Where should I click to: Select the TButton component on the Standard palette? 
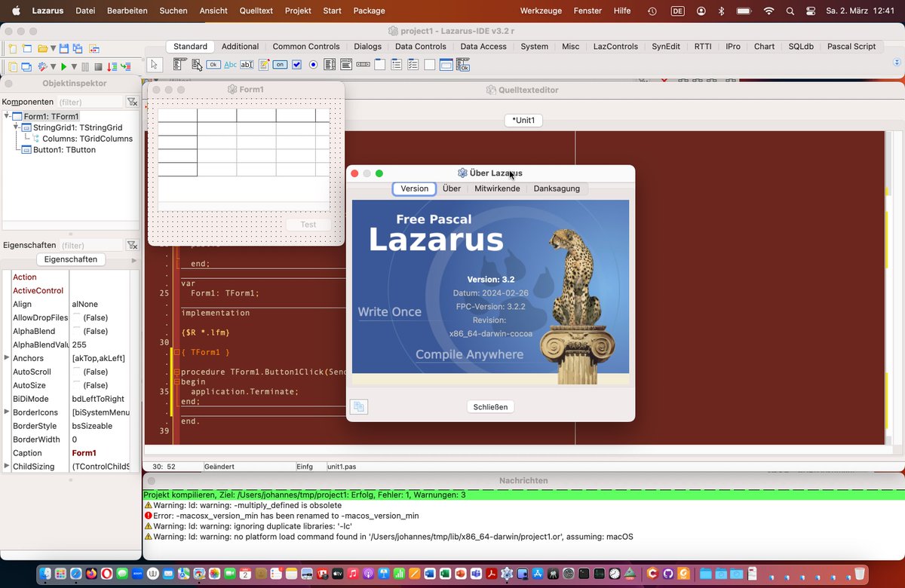click(213, 65)
